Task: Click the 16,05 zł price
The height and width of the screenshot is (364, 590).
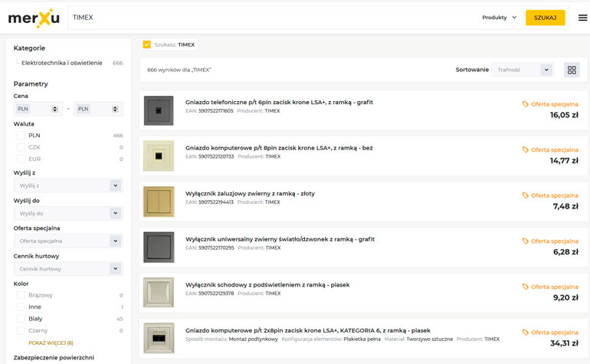Action: tap(564, 115)
